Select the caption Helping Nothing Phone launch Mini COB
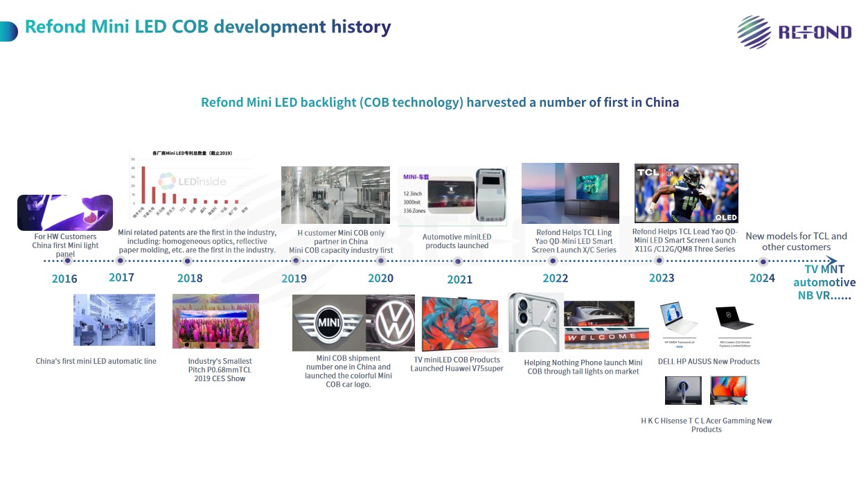Viewport: 868px width, 481px height. (x=583, y=367)
